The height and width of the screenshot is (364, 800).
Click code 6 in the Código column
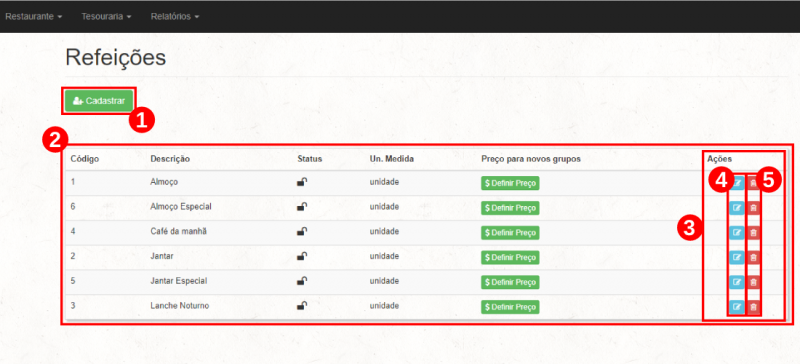pyautogui.click(x=73, y=206)
